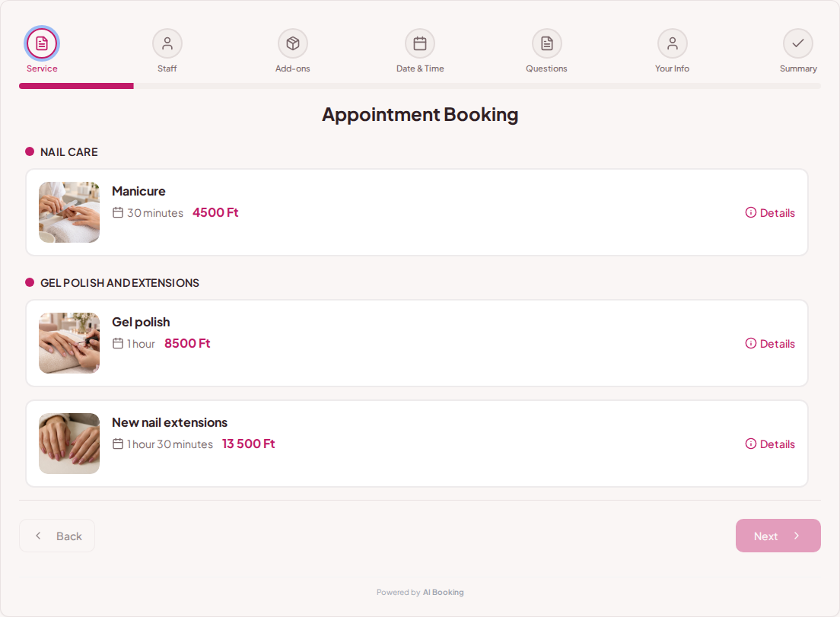Screen dimensions: 840x617
Task: Select the New nail extensions title
Action: coord(169,422)
